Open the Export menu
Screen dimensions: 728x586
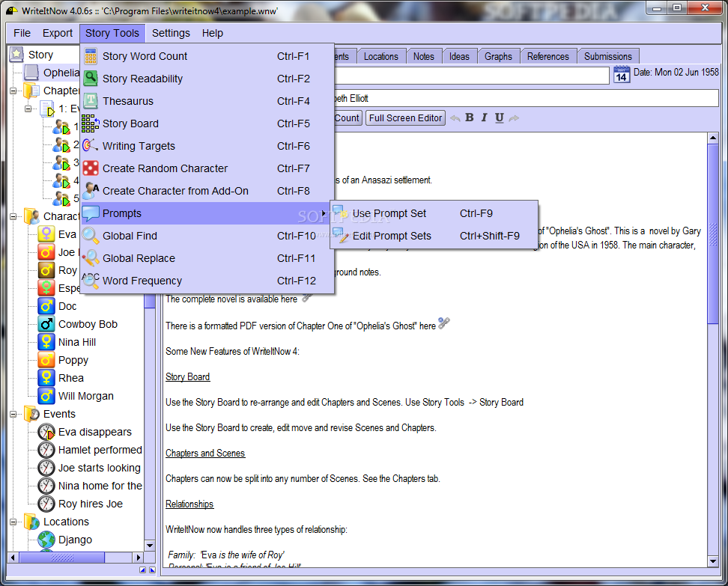point(58,34)
